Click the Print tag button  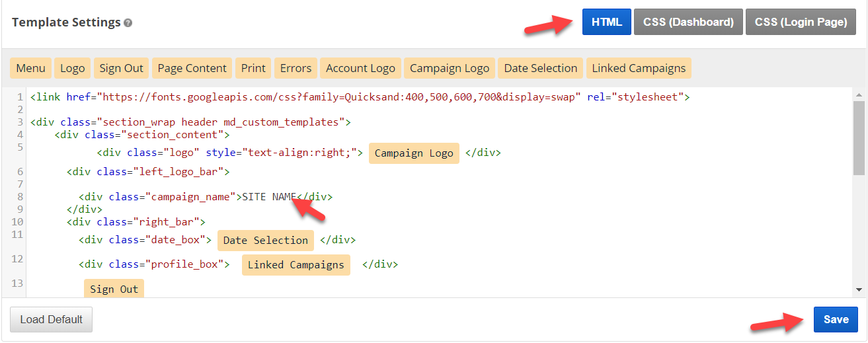(253, 68)
